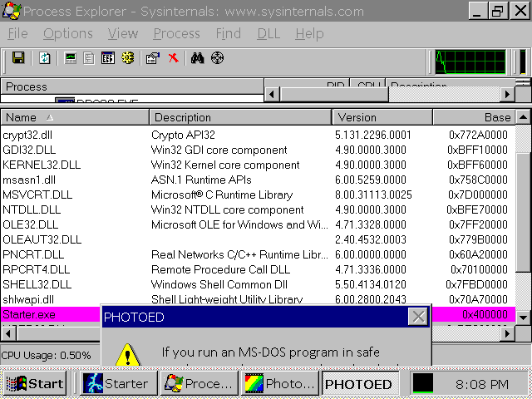Select the highlighted Starter.exe row
532x399 pixels.
51,314
